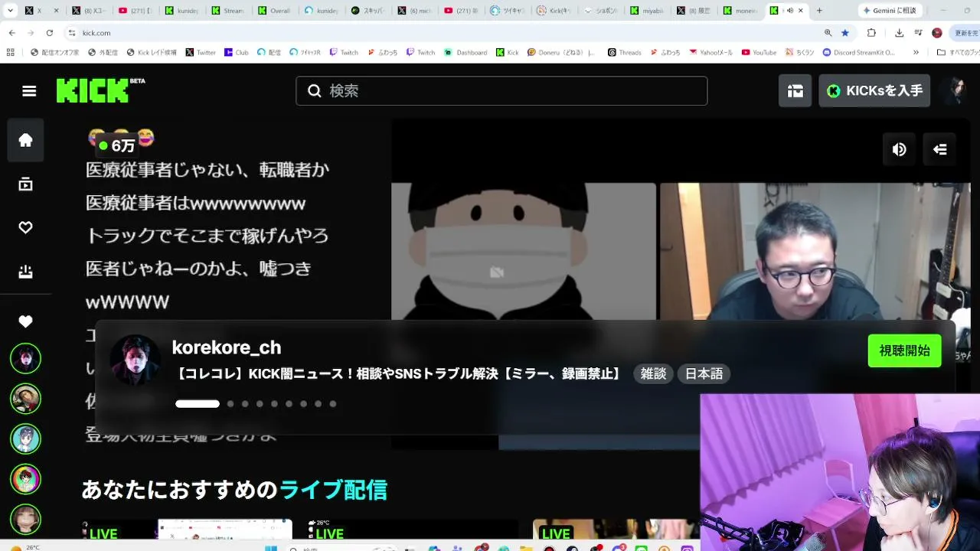
Task: Switch to the スキッパー tab
Action: (368, 11)
